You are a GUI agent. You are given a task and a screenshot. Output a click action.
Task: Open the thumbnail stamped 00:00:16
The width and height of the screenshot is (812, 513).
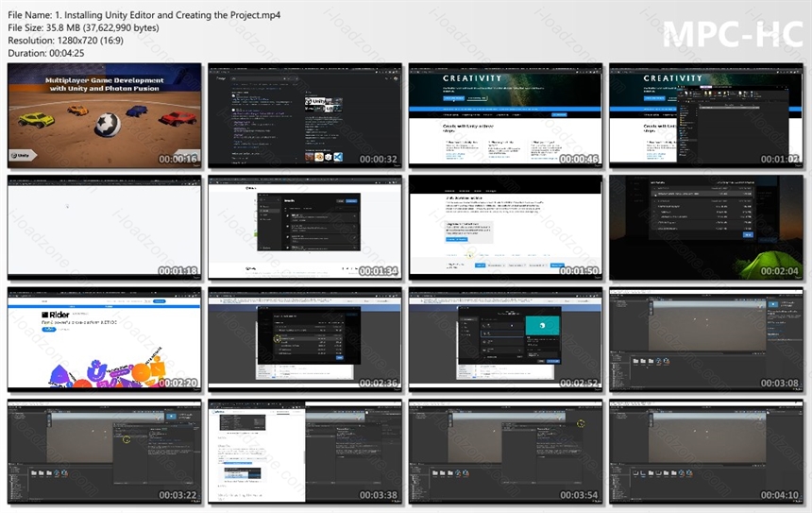[x=104, y=115]
